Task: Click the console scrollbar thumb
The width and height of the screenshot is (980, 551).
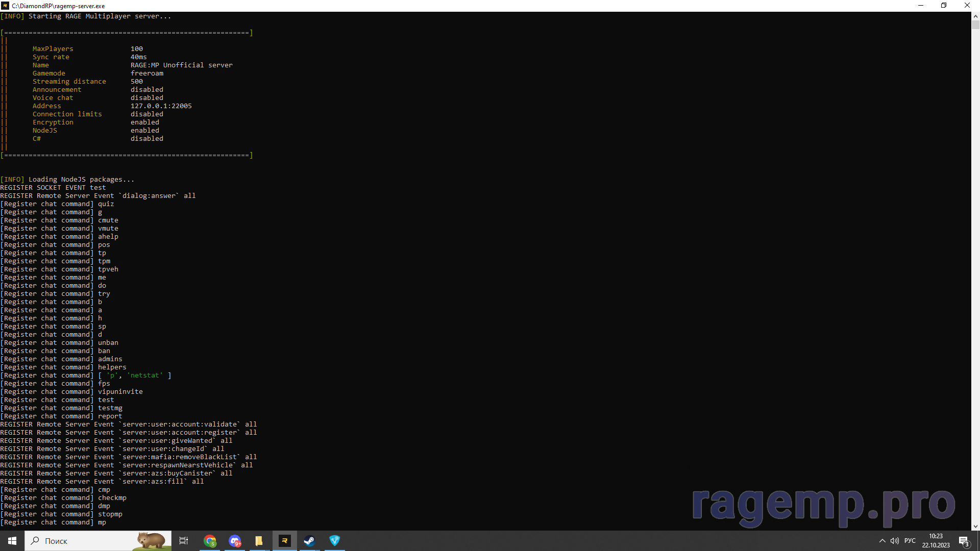Action: coord(975,25)
